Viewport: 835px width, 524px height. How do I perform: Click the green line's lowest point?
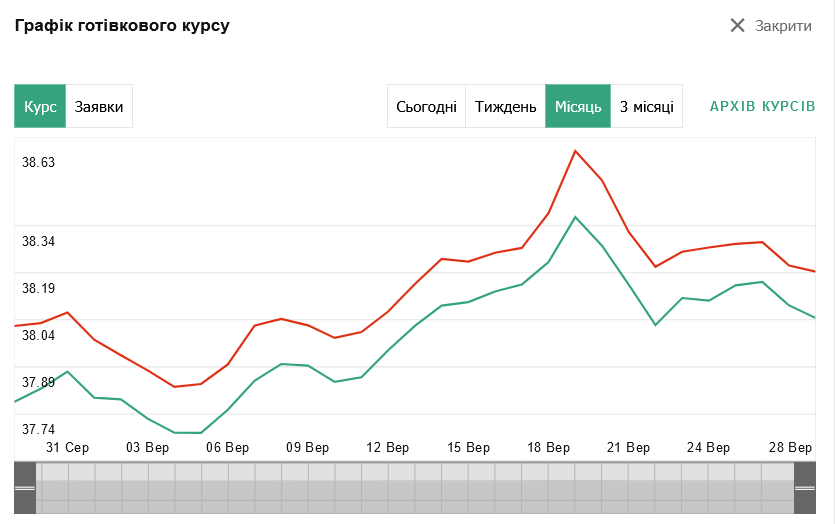(x=188, y=433)
